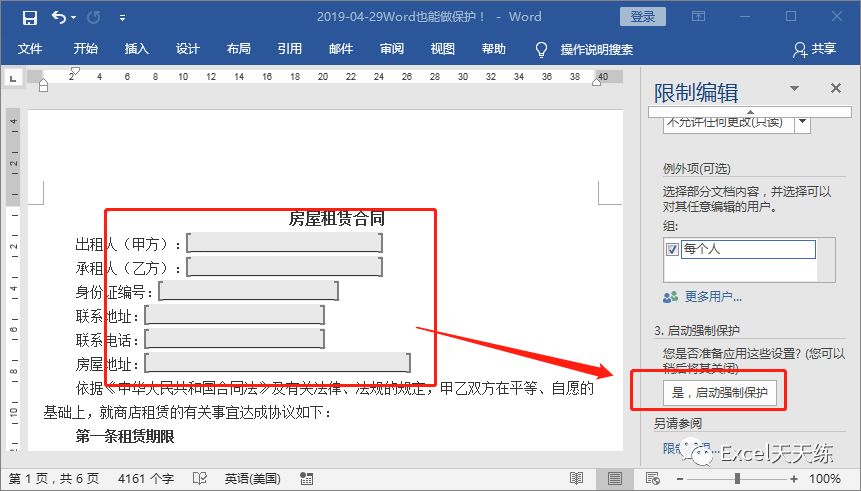Open the editing restriction type dropdown

point(802,122)
